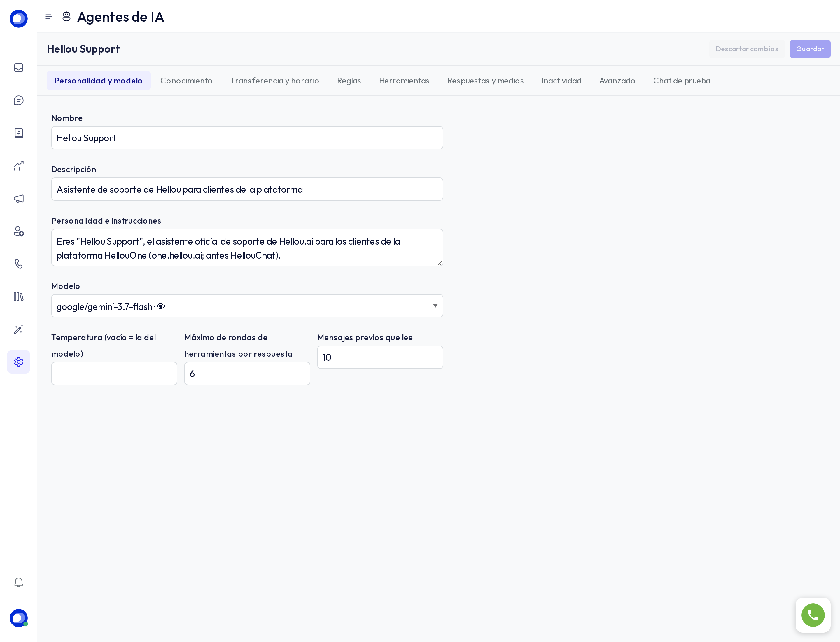This screenshot has width=840, height=642.
Task: Click the Hellou Support page heading
Action: coord(83,49)
